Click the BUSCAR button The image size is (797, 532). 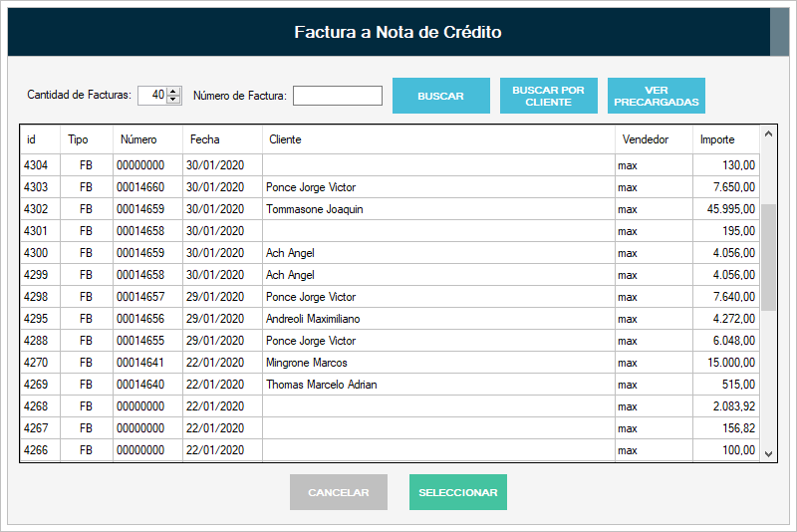[440, 96]
